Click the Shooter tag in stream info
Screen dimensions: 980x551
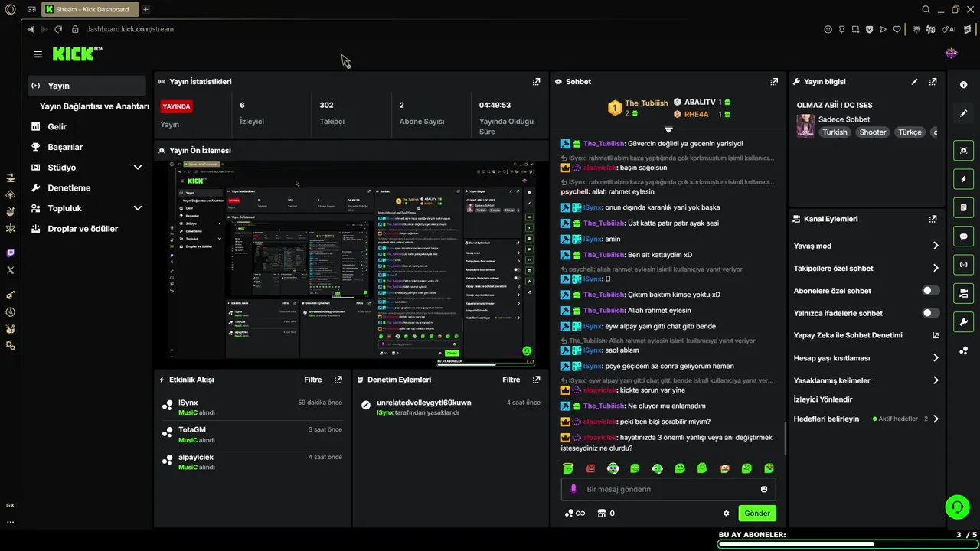[x=872, y=132]
